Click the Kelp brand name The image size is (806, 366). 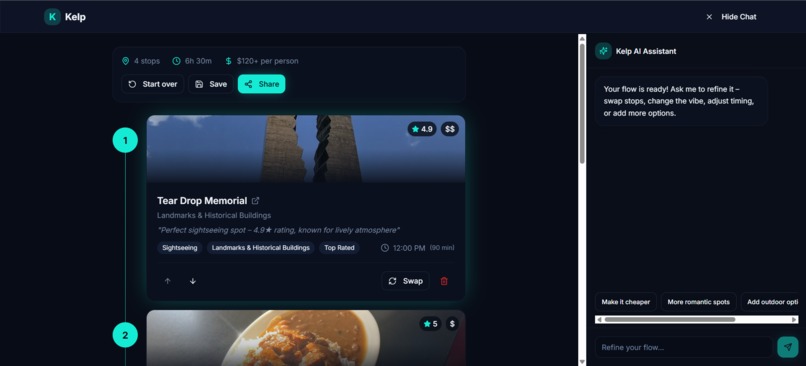click(x=75, y=17)
